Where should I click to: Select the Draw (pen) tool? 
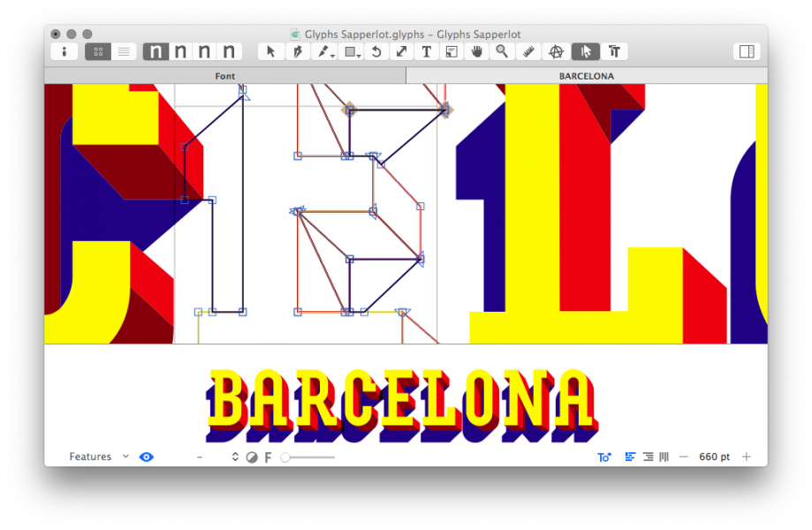tap(297, 52)
